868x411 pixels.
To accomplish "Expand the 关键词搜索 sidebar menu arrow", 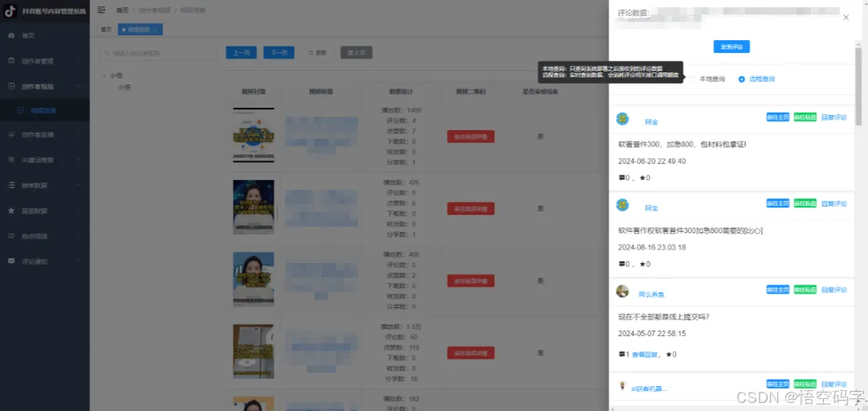I will tap(78, 159).
